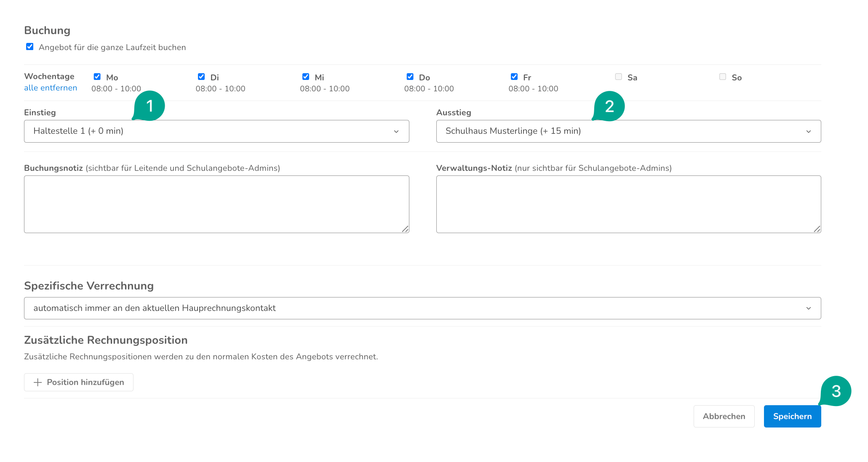Screen dimensions: 868x462
Task: Click resize handle of Buchungsnotiz textarea
Action: 405,229
